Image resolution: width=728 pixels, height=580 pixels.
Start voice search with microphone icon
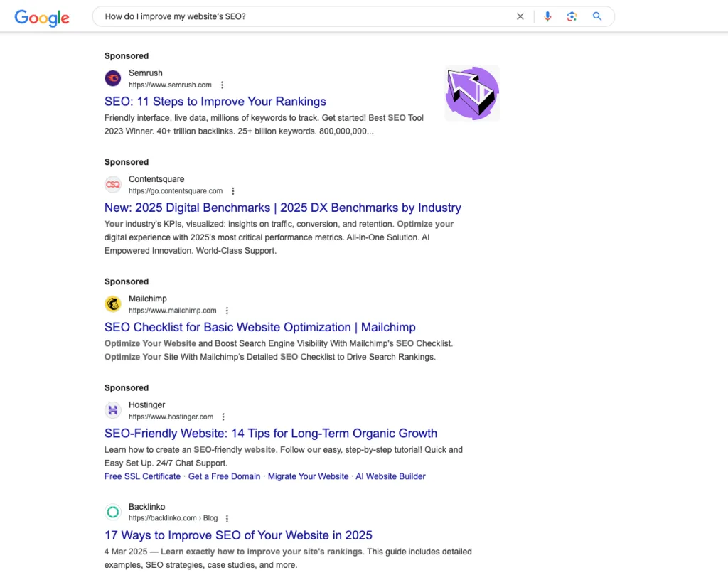click(547, 17)
